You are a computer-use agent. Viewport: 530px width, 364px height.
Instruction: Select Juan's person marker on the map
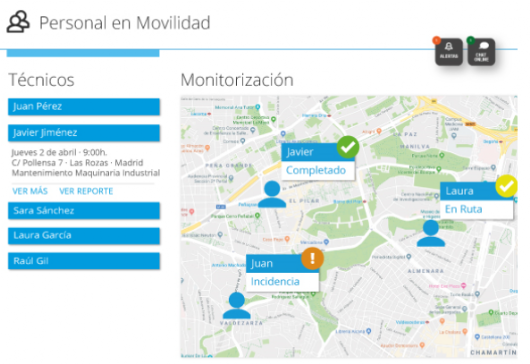click(237, 306)
